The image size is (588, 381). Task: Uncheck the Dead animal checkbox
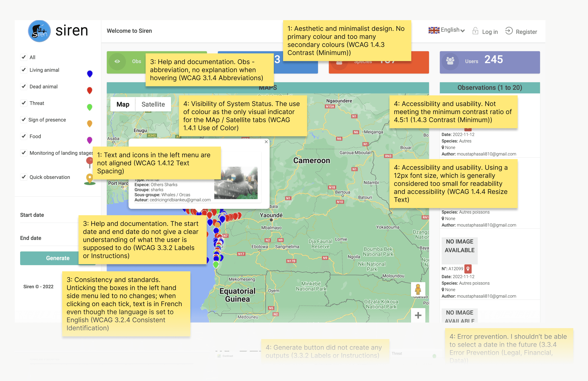[x=24, y=86]
